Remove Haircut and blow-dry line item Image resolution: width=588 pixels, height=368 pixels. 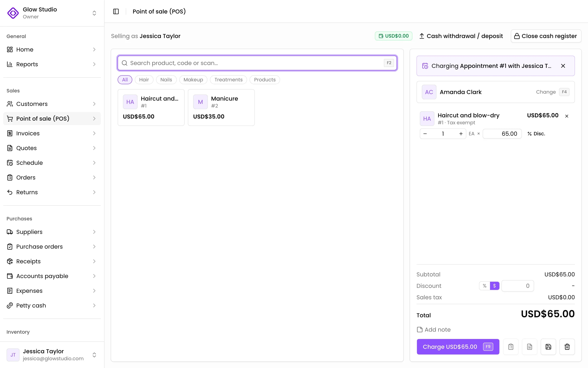tap(567, 116)
